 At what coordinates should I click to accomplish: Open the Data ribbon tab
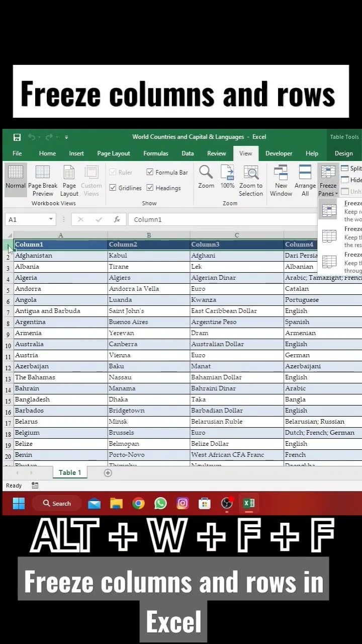click(x=188, y=153)
